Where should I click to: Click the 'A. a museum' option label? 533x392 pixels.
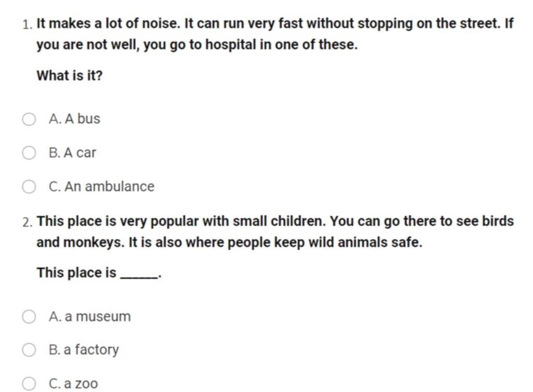click(90, 316)
